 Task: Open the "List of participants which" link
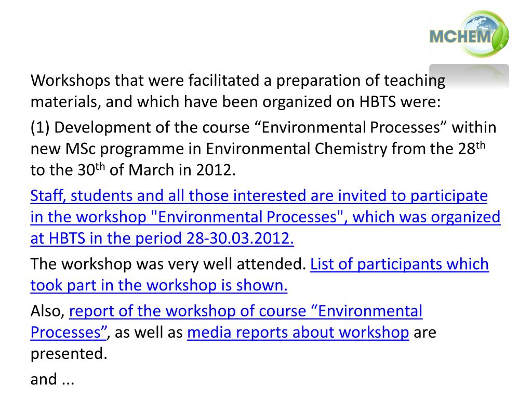point(400,264)
